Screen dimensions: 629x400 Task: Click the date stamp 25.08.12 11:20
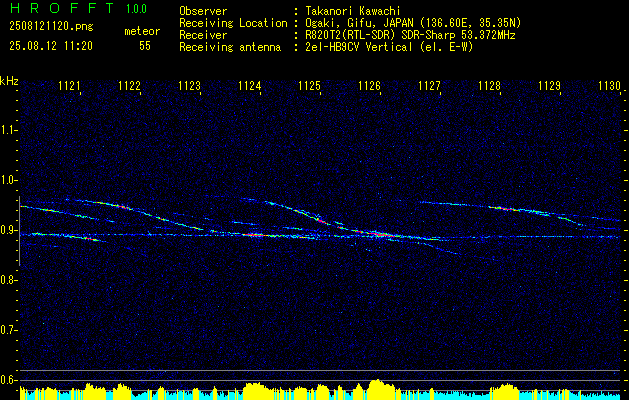[51, 46]
